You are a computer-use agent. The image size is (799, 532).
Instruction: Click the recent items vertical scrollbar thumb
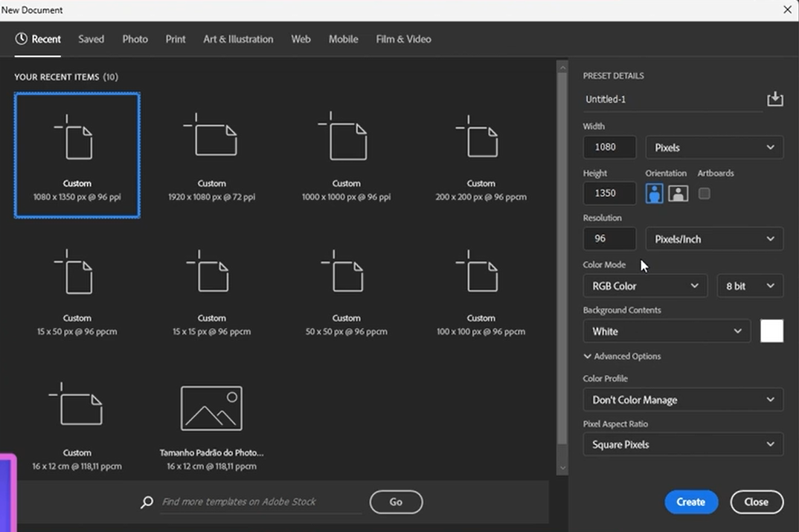pyautogui.click(x=562, y=258)
